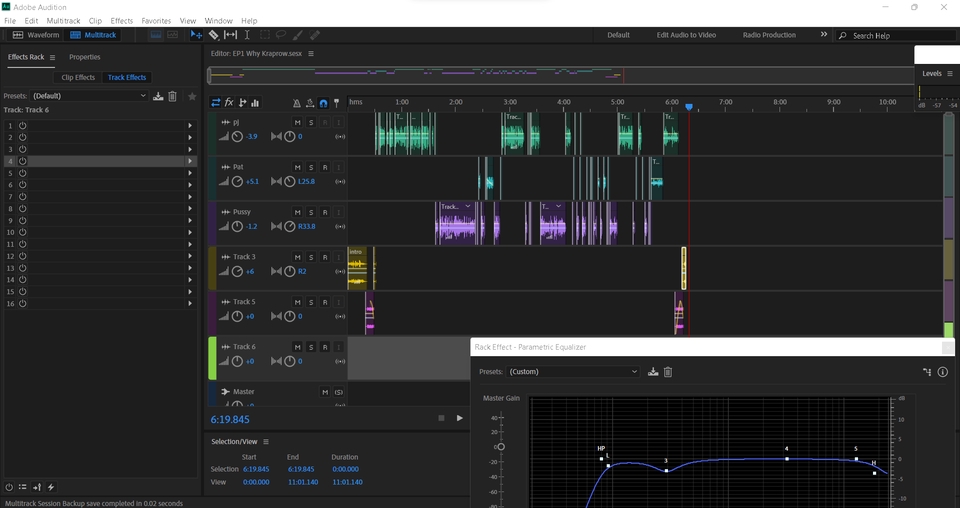The height and width of the screenshot is (508, 960).
Task: Solo the Track 3 track
Action: 311,257
